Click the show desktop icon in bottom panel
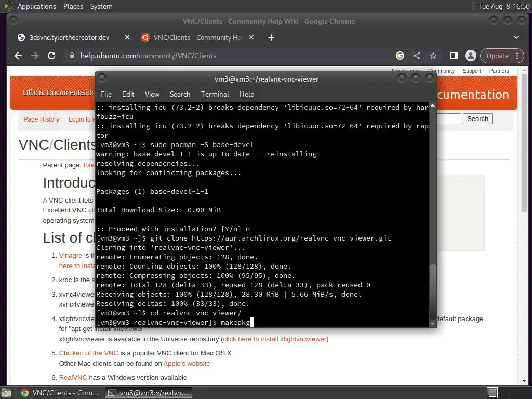 click(6, 393)
